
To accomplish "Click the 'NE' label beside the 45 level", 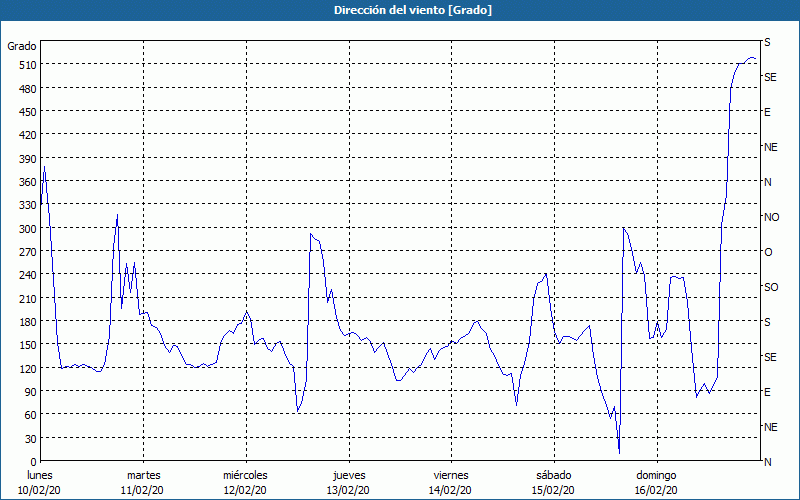I will [x=771, y=427].
